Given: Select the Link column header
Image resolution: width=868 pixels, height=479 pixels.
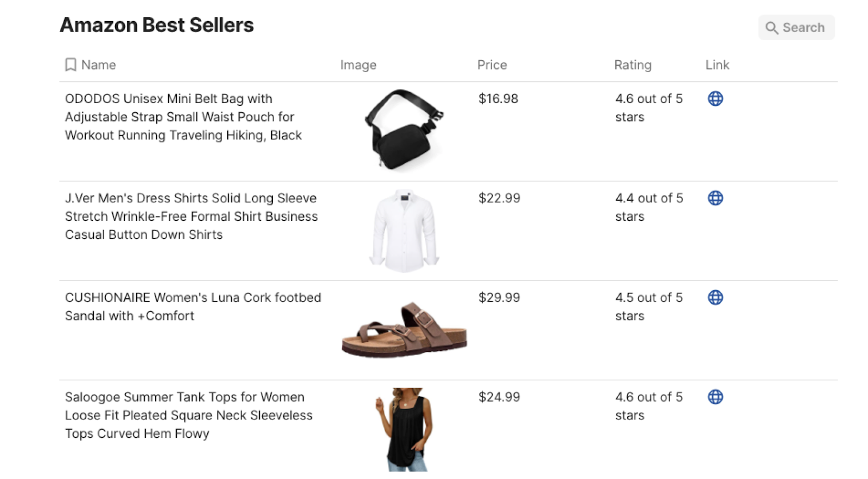Looking at the screenshot, I should [717, 65].
